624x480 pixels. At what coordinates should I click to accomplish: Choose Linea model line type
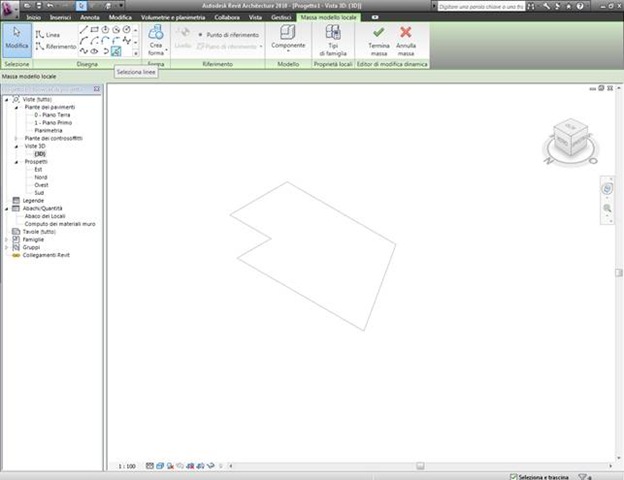pos(48,35)
